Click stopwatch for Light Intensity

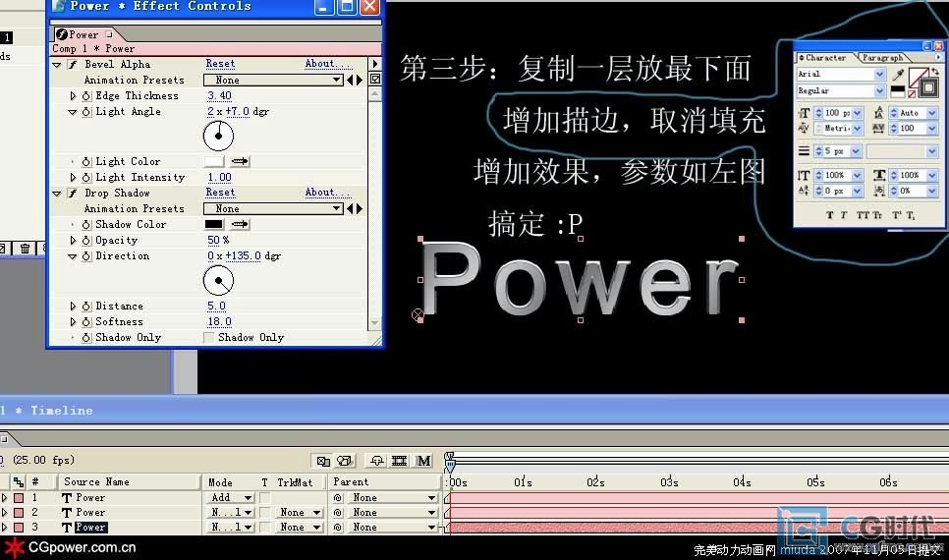point(85,178)
